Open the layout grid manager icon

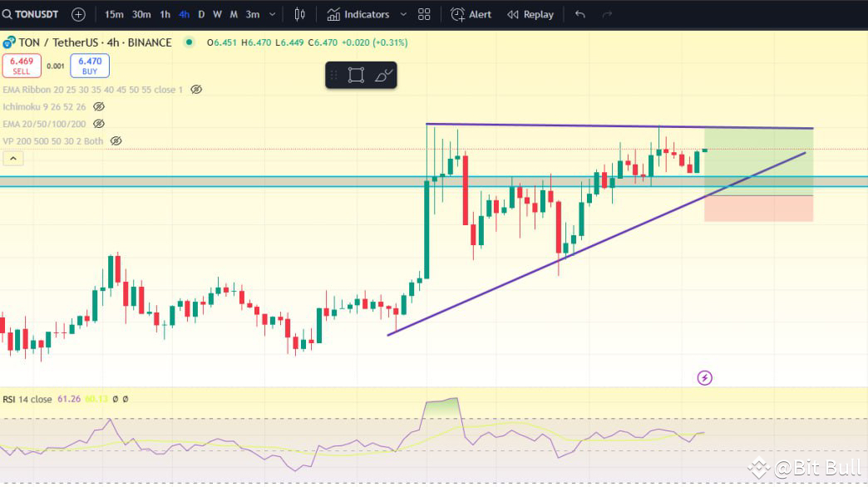tap(424, 14)
